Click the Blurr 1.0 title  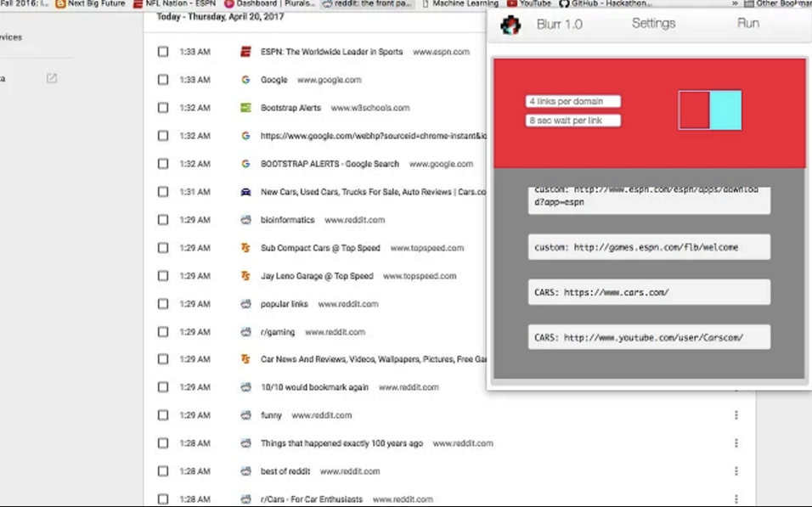click(x=559, y=25)
